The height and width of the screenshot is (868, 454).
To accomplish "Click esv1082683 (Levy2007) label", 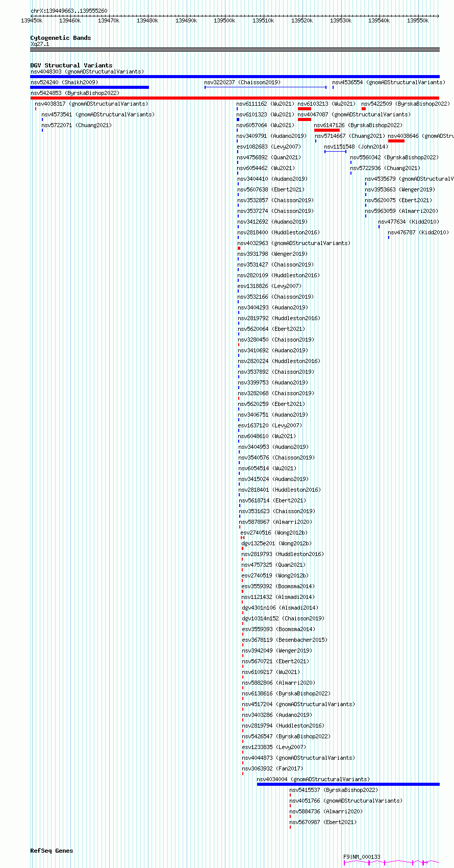I will click(x=269, y=147).
